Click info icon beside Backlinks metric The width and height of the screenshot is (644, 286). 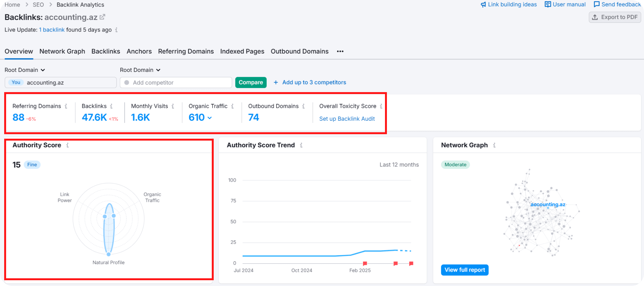(111, 106)
